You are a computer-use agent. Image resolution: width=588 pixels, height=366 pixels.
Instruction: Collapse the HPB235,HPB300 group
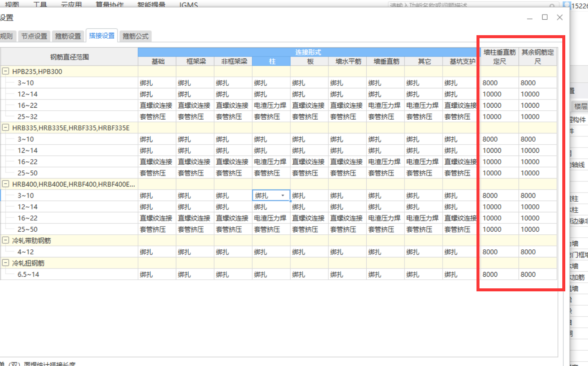[x=6, y=71]
